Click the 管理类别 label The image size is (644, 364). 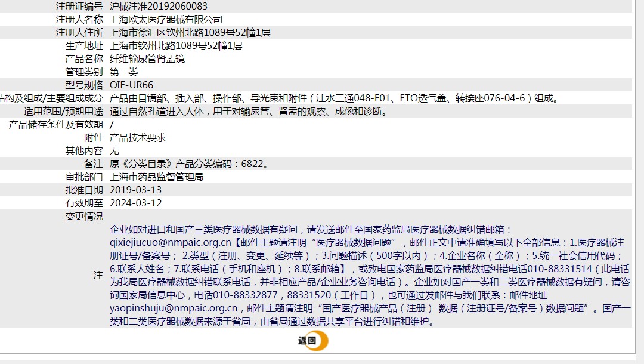84,72
